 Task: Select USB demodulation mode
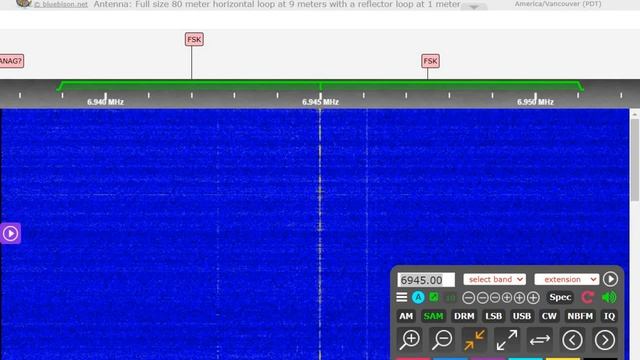click(522, 316)
